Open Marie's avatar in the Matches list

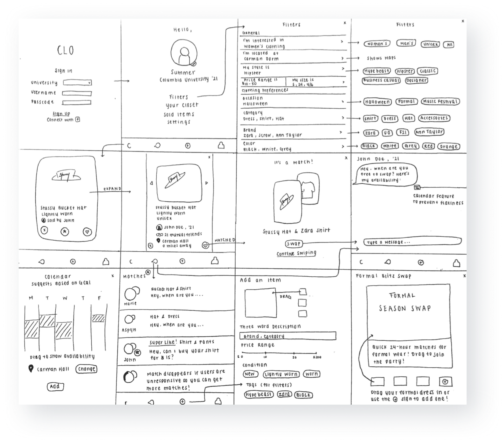(x=132, y=293)
